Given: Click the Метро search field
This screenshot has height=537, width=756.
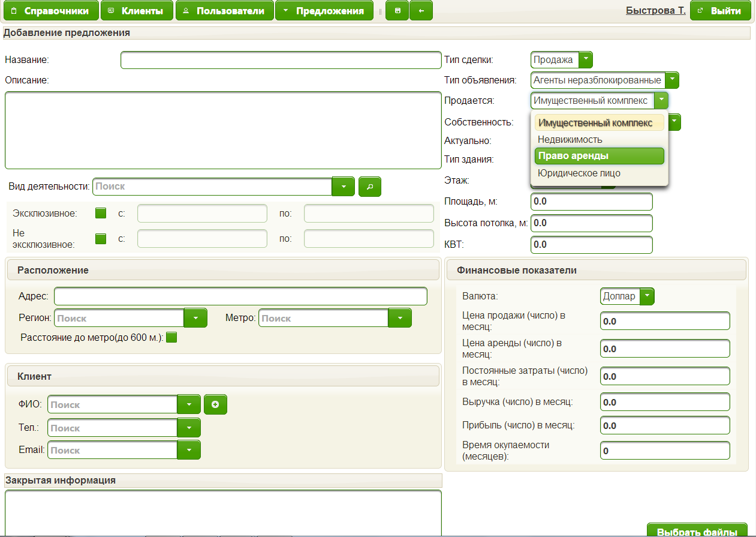Looking at the screenshot, I should point(324,318).
